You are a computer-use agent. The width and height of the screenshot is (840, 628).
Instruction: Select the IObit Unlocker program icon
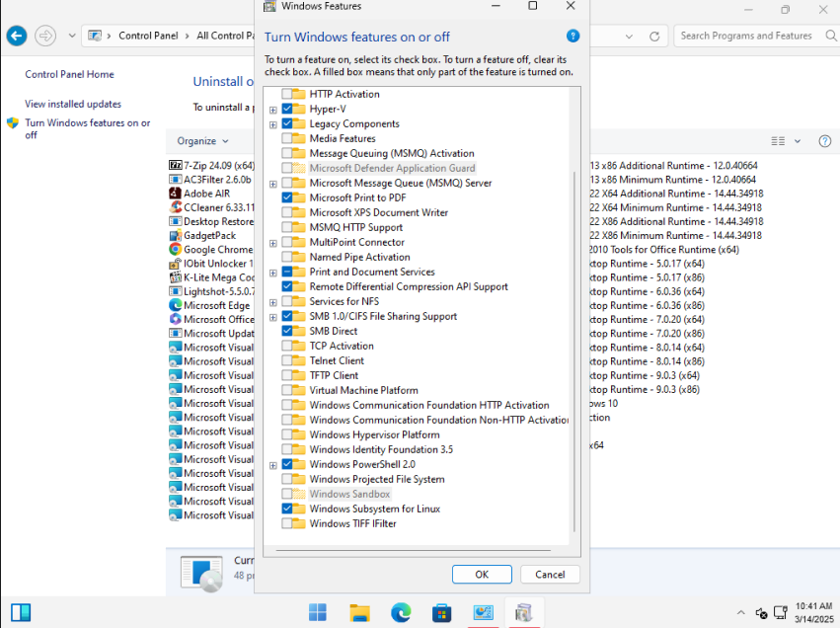[175, 263]
